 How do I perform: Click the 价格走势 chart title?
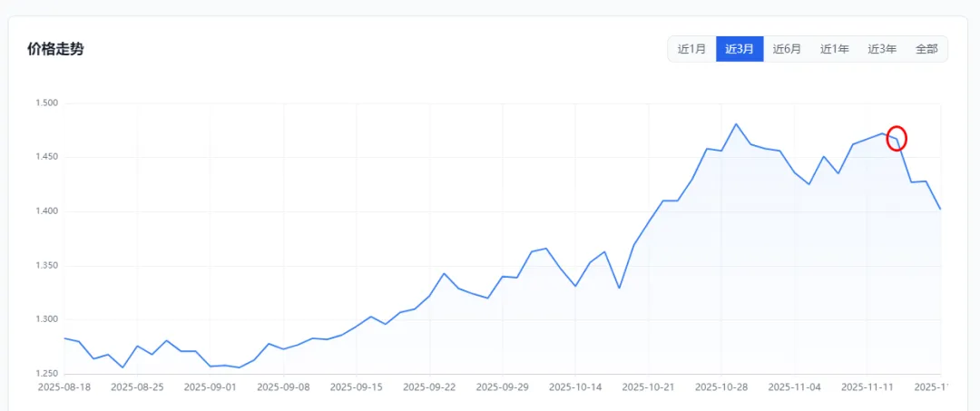coord(55,49)
